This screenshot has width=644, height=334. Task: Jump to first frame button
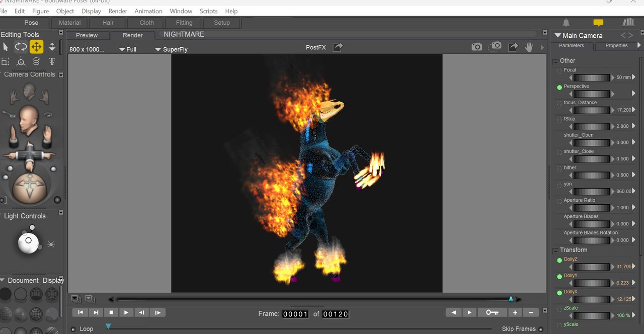coord(80,312)
